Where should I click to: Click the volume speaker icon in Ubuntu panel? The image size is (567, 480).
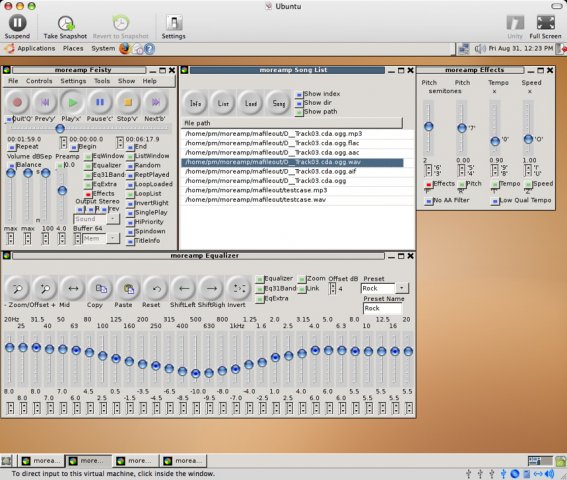[x=480, y=48]
